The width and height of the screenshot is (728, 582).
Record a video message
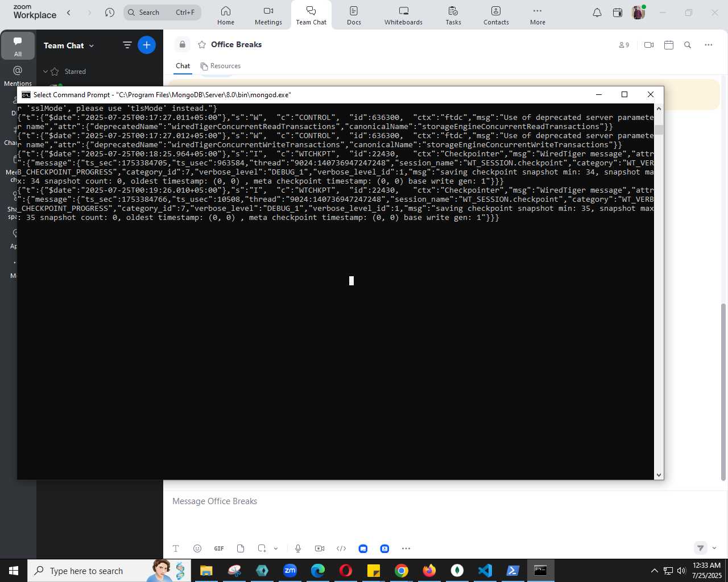click(320, 548)
